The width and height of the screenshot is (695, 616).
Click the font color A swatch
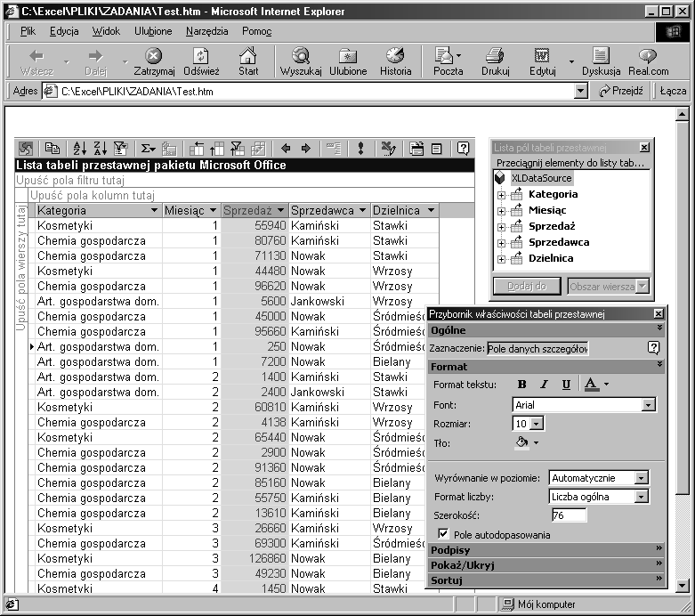[591, 384]
